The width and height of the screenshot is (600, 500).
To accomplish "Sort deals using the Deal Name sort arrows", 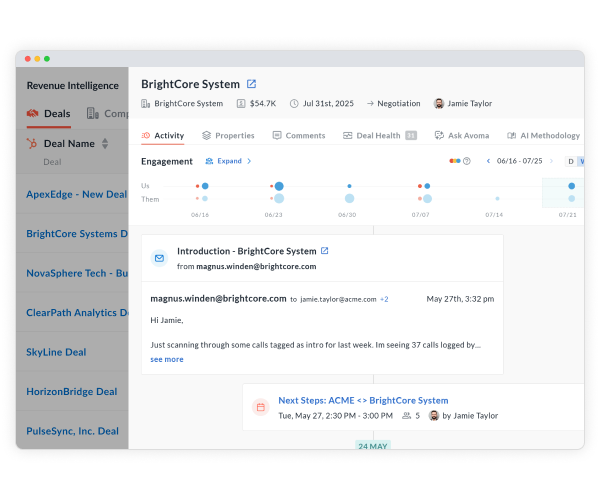I will [105, 143].
